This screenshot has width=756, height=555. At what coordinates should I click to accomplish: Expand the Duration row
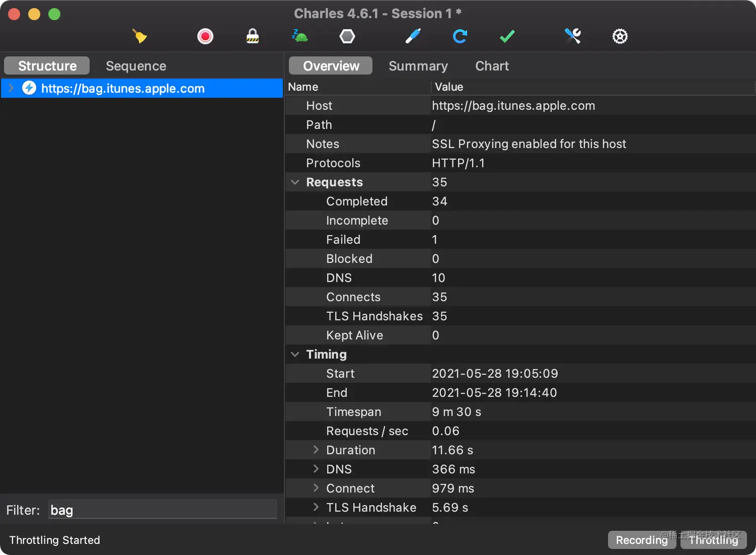(316, 450)
